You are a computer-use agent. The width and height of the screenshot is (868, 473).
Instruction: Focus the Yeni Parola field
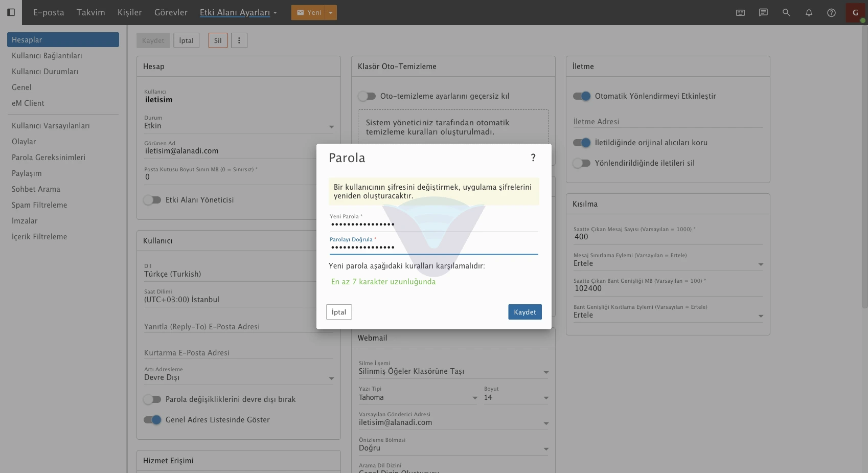[433, 224]
